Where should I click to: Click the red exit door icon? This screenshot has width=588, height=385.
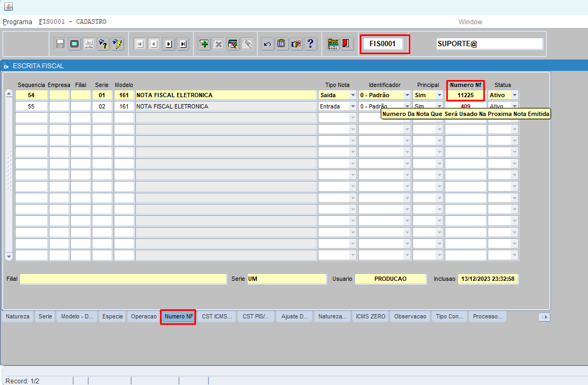346,44
